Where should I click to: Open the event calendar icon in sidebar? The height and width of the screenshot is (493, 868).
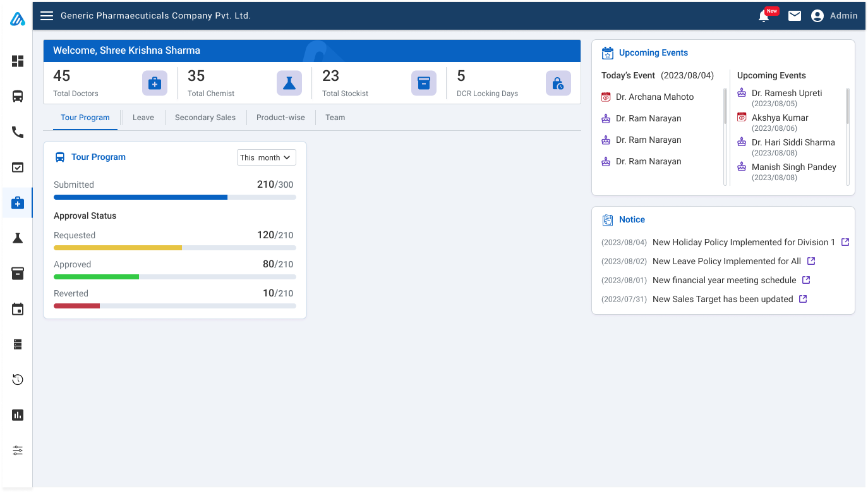[x=18, y=309]
